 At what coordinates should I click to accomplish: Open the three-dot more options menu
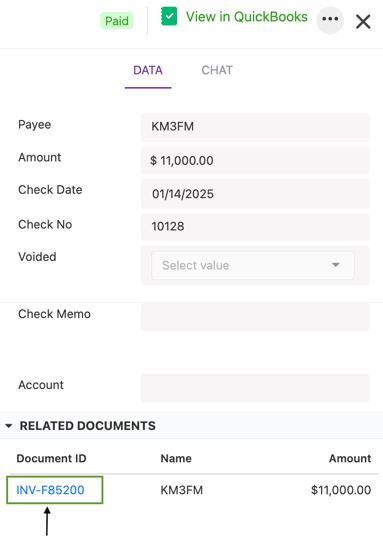point(330,19)
